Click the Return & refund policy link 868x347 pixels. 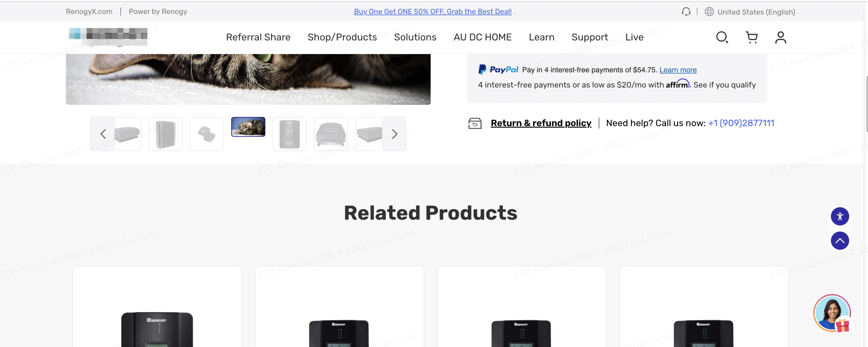[x=540, y=123]
